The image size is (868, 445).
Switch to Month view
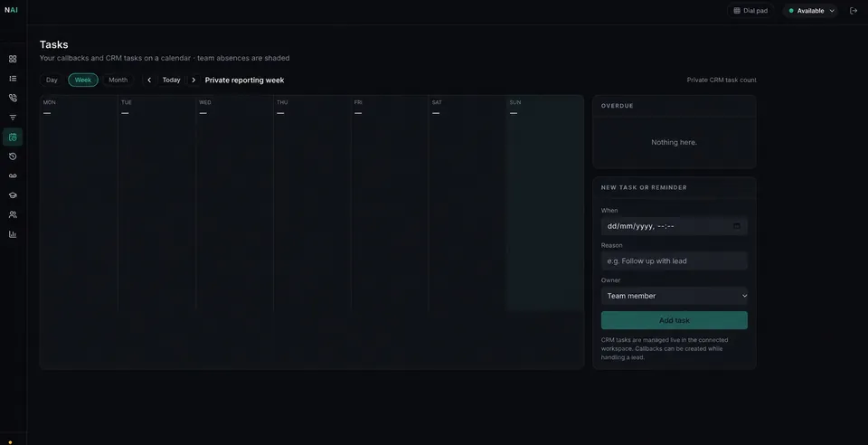[118, 80]
